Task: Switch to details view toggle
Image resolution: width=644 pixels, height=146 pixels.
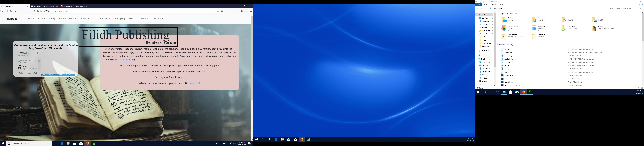Action: point(639,88)
